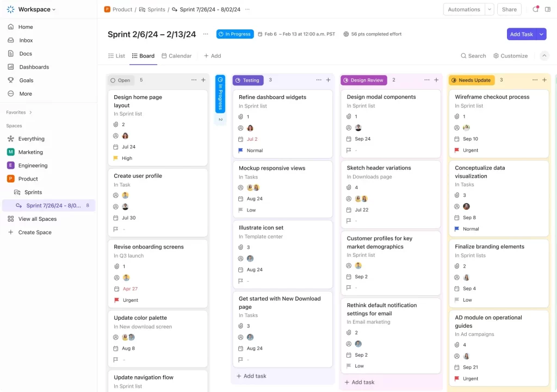Image resolution: width=557 pixels, height=392 pixels.
Task: Click attachment icon on Sketch header variations
Action: point(349,188)
